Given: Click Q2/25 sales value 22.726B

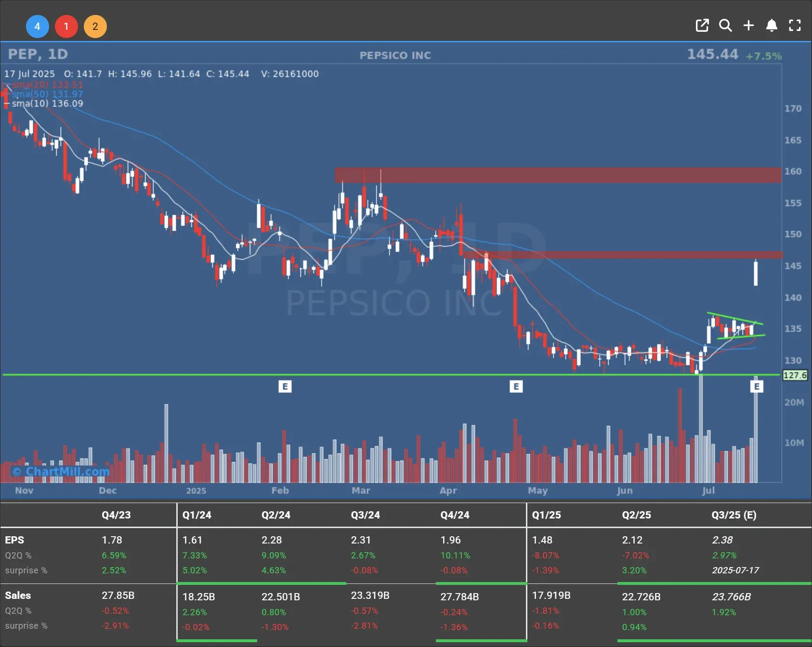Looking at the screenshot, I should (x=642, y=597).
